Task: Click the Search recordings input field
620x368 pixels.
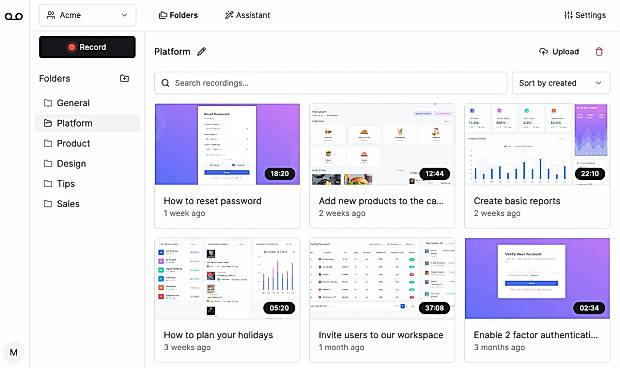Action: tap(331, 83)
